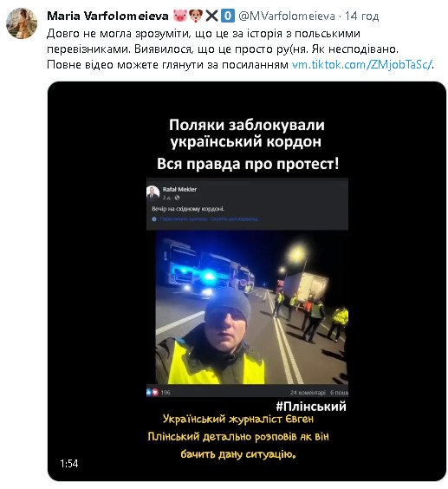448x489 pixels.
Task: Click the Rafał Mekler name in the post
Action: [x=179, y=189]
